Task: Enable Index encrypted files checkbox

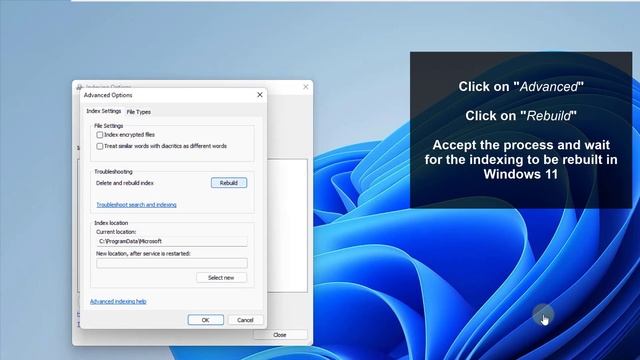Action: [x=100, y=135]
